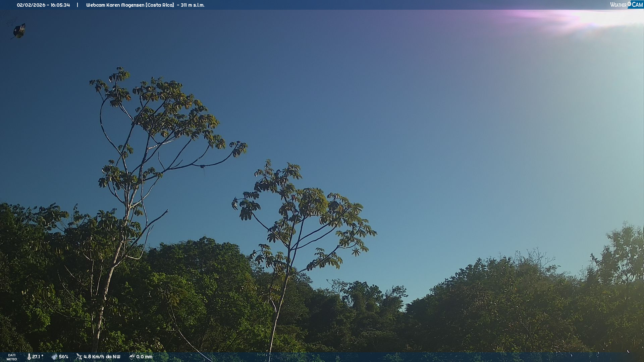
Task: Click the 311 m s.l.m. altitude text
Action: click(x=192, y=5)
